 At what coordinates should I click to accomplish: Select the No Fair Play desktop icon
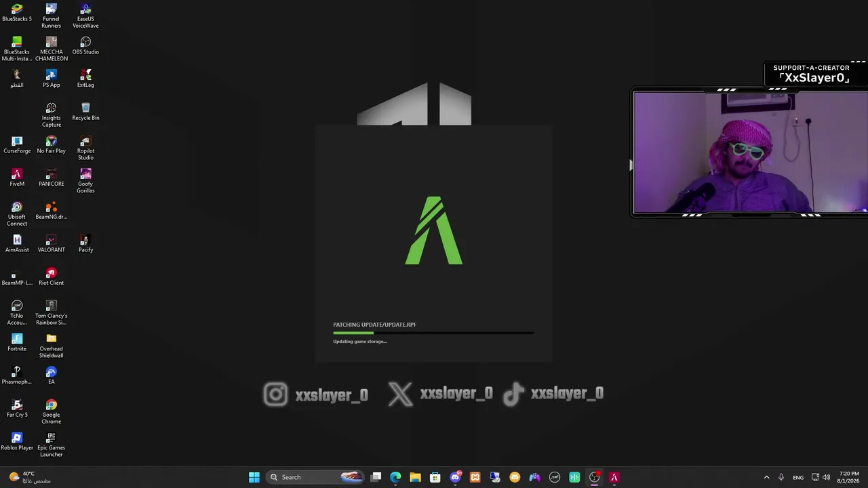(x=52, y=145)
